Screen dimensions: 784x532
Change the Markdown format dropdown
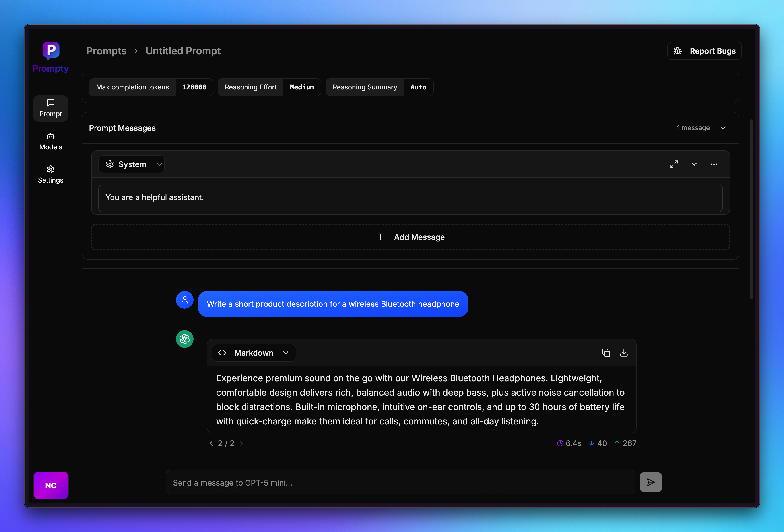point(254,353)
